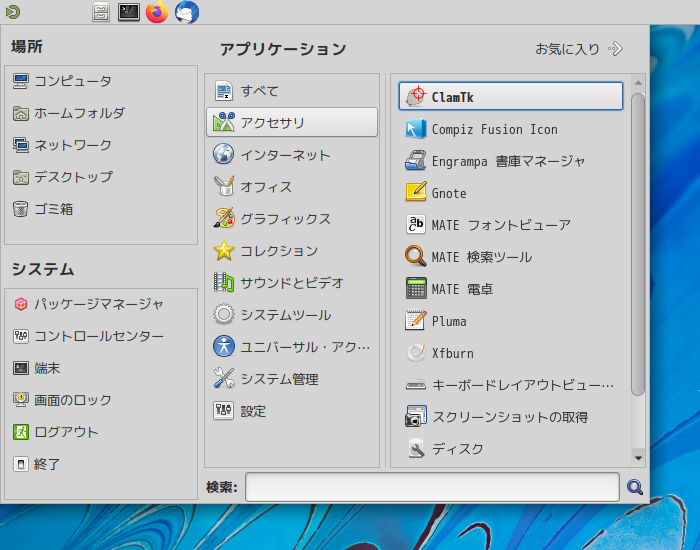
Task: Launch Xfburn disc burner
Action: [511, 353]
